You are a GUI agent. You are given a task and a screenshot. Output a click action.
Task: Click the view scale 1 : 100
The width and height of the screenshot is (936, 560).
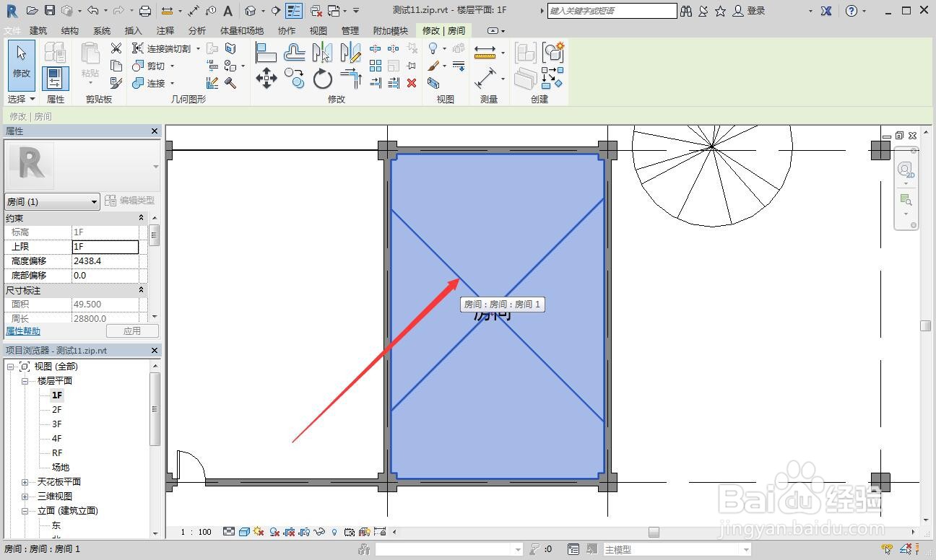(196, 532)
